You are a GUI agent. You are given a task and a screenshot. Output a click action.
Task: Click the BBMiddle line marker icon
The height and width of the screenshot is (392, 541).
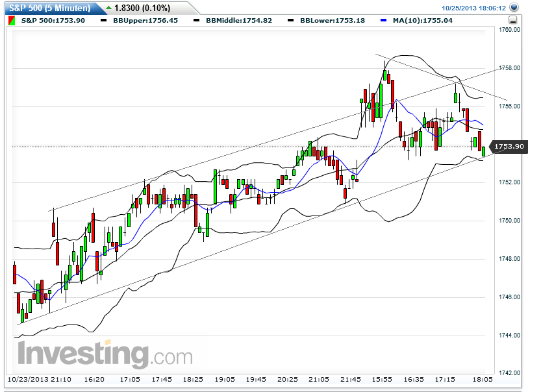pos(197,20)
